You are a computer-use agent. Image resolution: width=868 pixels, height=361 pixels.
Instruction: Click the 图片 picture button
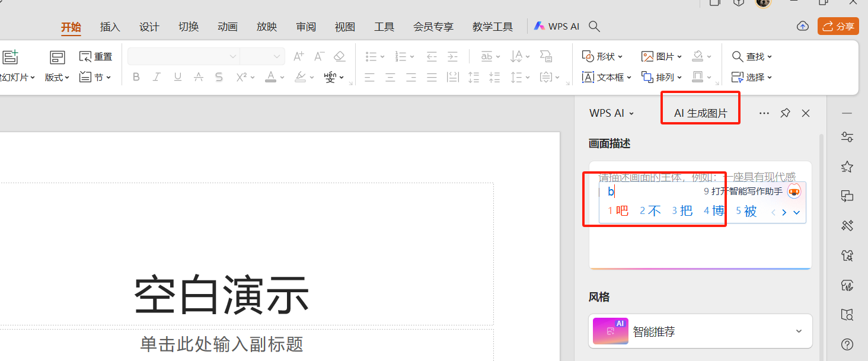click(x=662, y=56)
